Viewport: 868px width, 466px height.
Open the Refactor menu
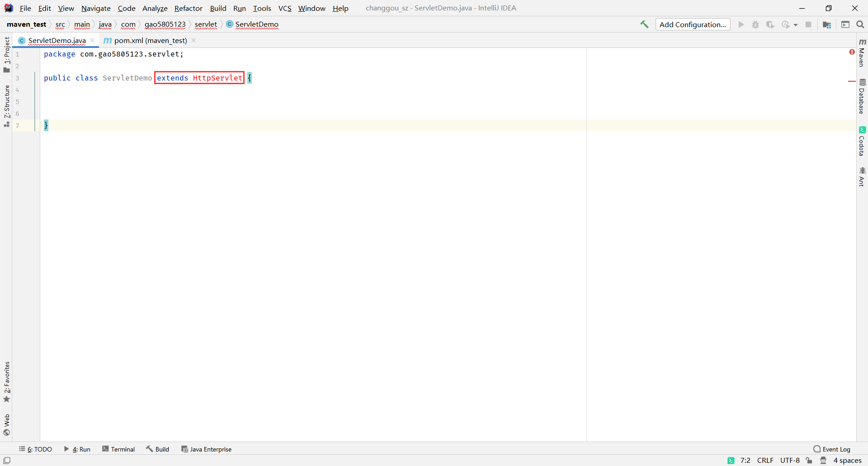click(188, 8)
